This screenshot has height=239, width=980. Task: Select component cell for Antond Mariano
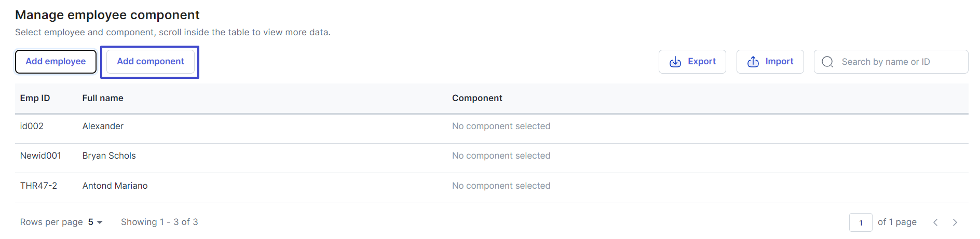pos(501,186)
